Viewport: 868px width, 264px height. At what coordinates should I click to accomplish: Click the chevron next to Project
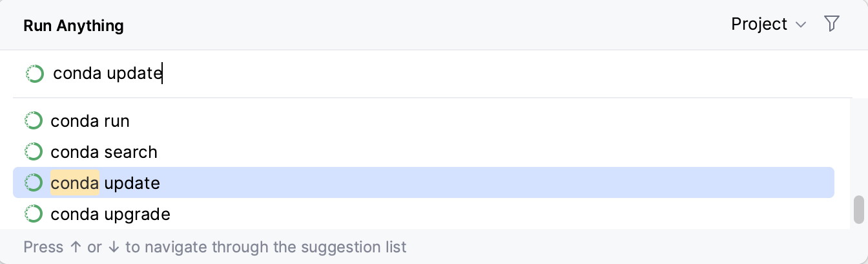[801, 25]
